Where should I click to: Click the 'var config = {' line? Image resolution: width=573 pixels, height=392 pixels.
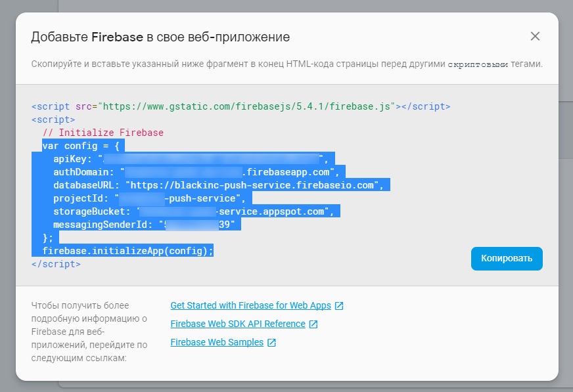click(81, 146)
